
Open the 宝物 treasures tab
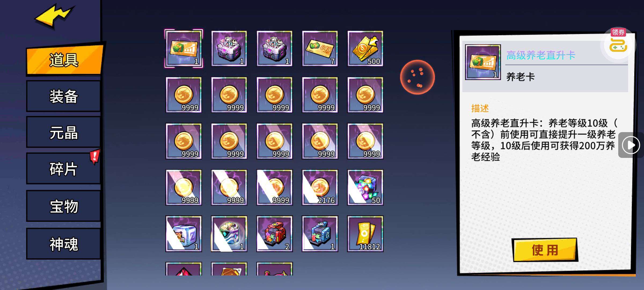(x=63, y=206)
